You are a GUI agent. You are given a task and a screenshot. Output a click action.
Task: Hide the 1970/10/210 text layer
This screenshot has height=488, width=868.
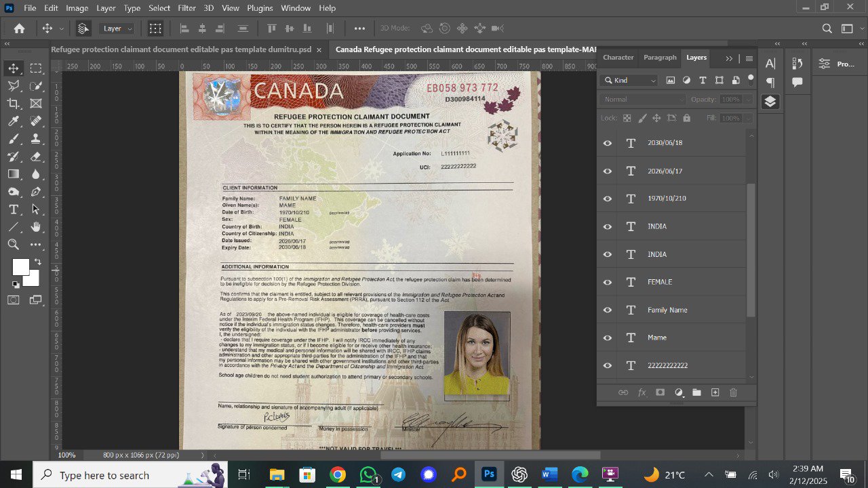point(608,199)
